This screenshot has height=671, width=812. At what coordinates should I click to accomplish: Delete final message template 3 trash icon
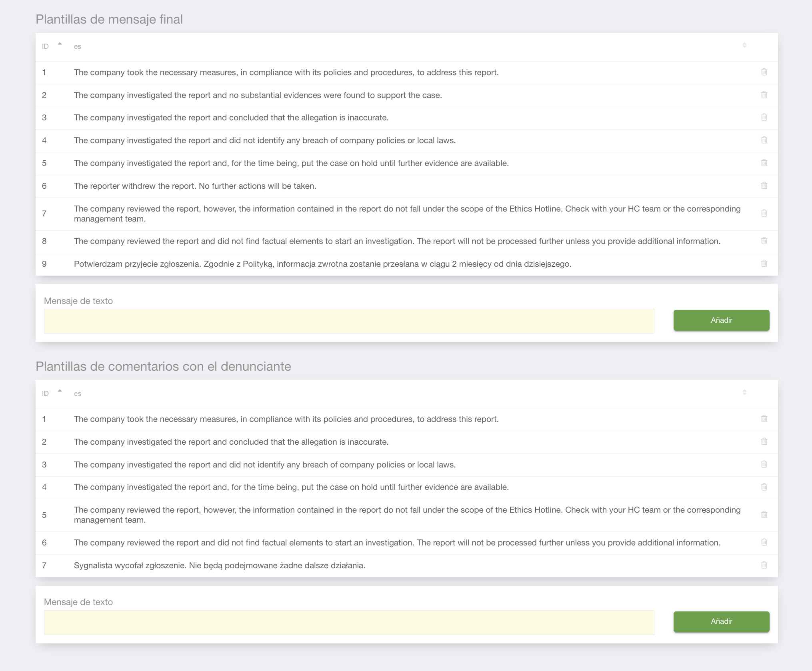click(764, 117)
